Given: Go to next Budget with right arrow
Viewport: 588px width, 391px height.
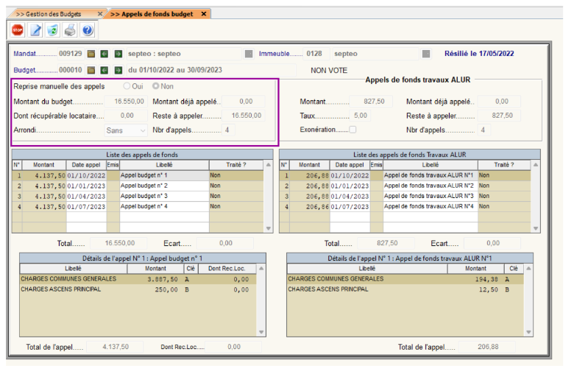Looking at the screenshot, I should point(118,70).
